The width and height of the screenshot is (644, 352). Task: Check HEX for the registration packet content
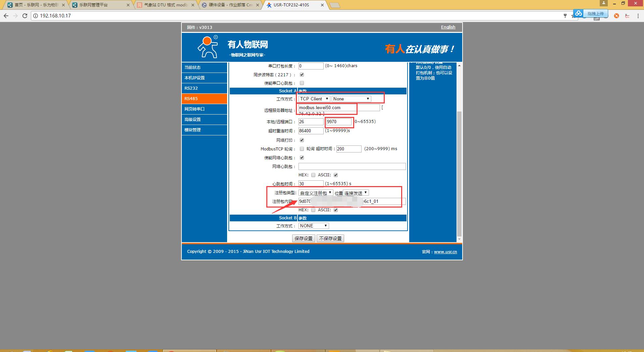coord(313,210)
